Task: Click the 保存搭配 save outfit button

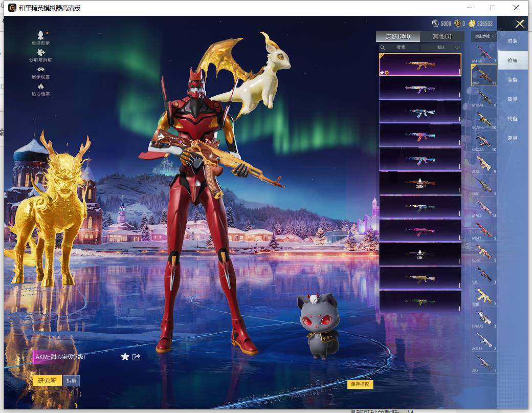Action: pos(360,384)
